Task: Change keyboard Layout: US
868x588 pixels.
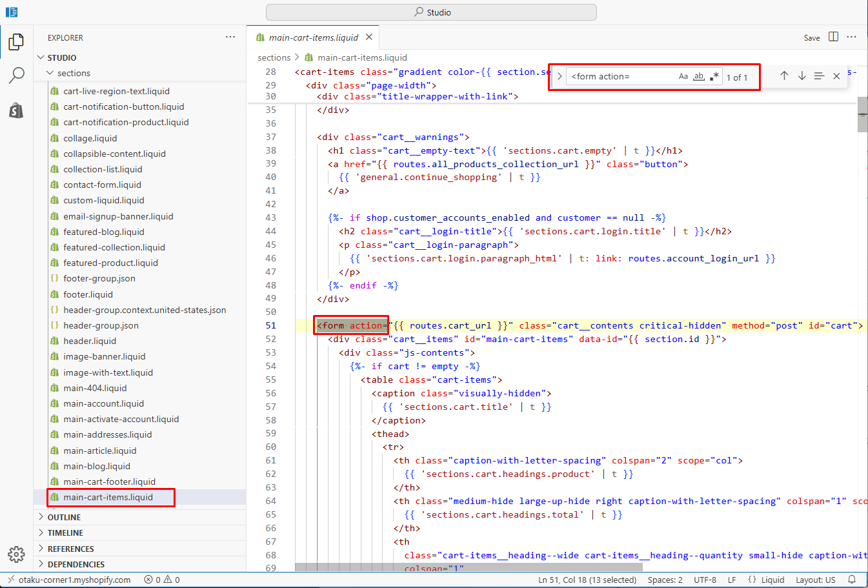Action: [x=815, y=580]
